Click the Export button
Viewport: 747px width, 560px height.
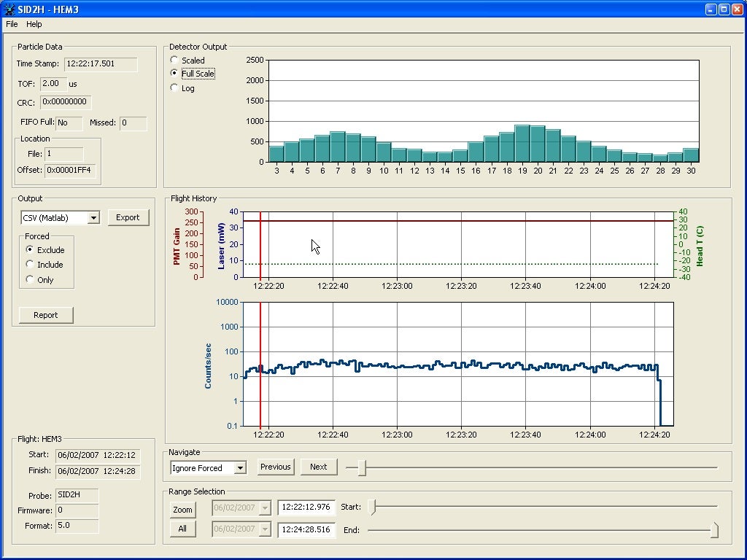point(128,217)
